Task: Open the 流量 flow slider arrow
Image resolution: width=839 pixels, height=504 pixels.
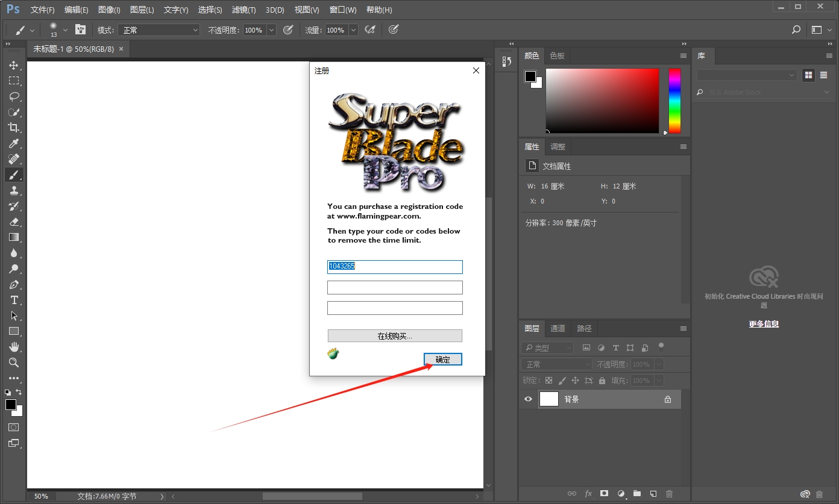Action: (353, 30)
